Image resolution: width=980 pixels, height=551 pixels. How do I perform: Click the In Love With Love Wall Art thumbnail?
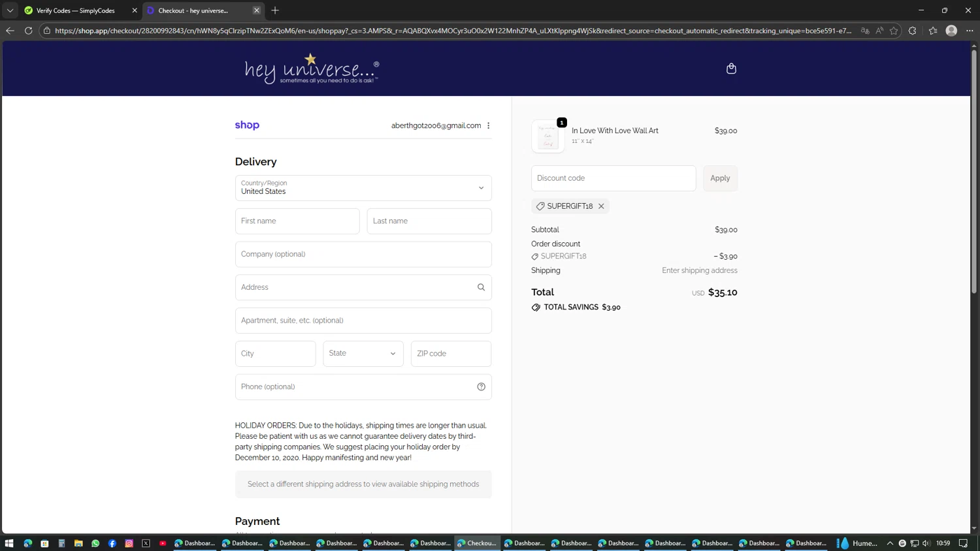click(548, 136)
